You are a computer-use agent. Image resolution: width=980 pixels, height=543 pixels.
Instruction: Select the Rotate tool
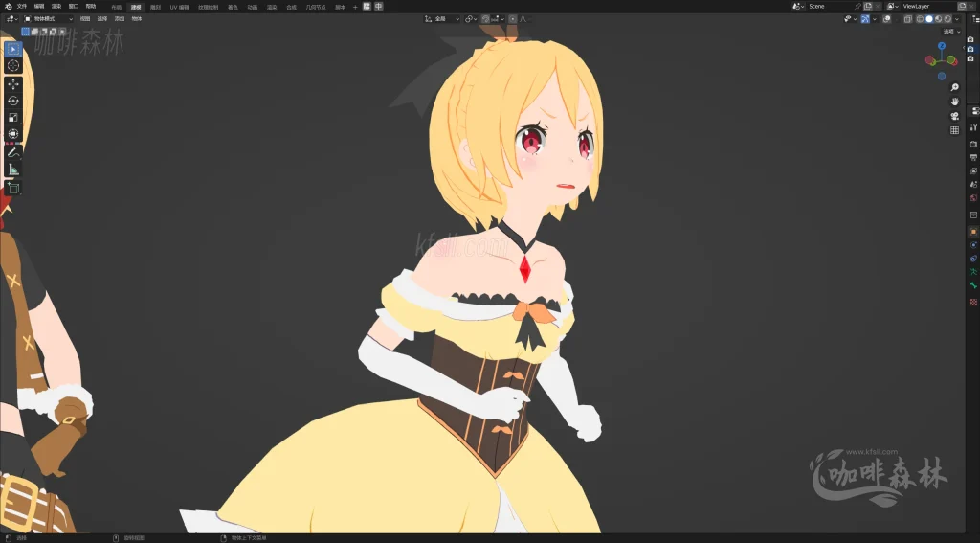(13, 101)
